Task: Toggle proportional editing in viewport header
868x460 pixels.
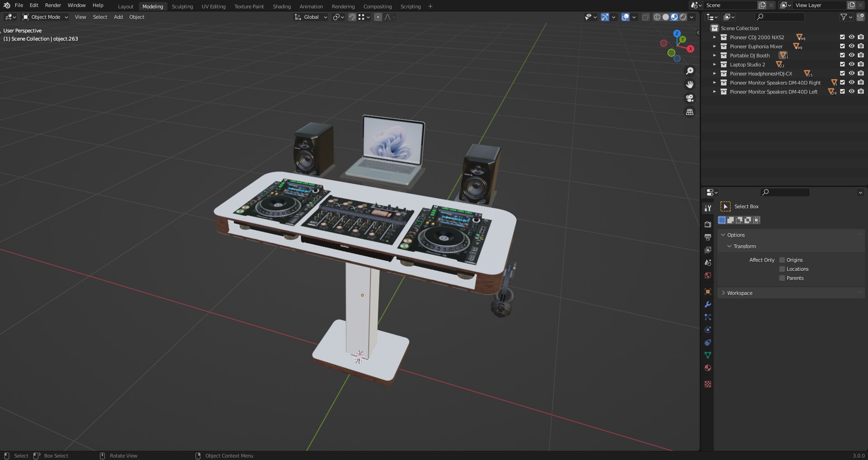Action: [x=378, y=17]
